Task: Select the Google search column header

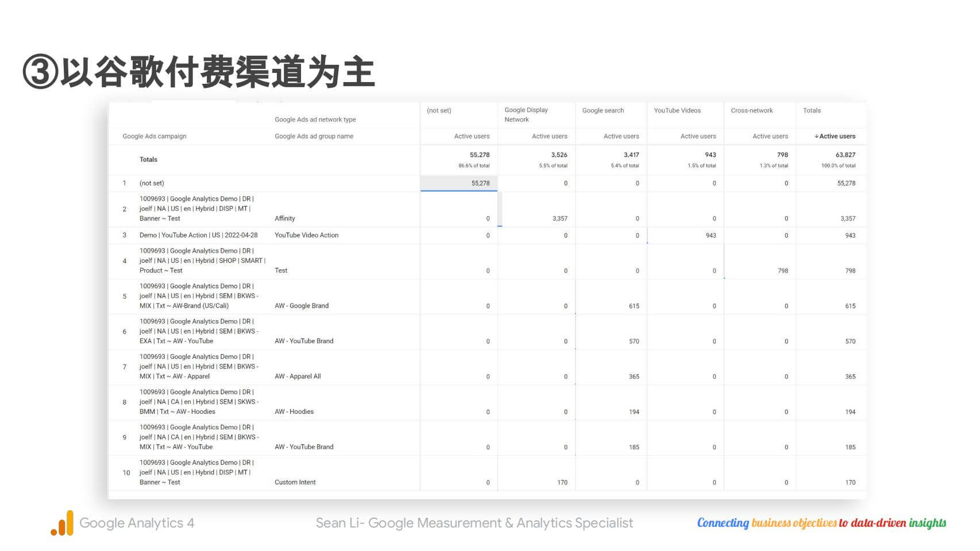Action: 603,111
